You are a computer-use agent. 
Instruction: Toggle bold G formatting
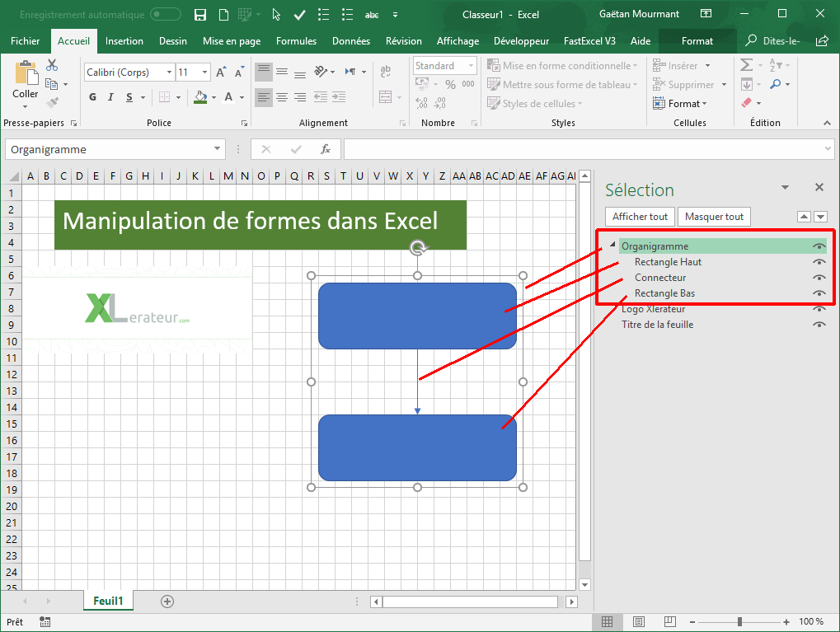92,97
